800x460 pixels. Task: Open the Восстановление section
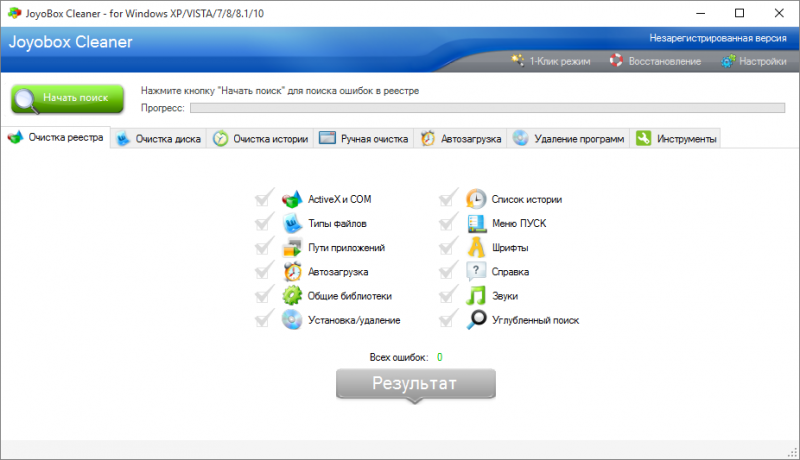(655, 61)
